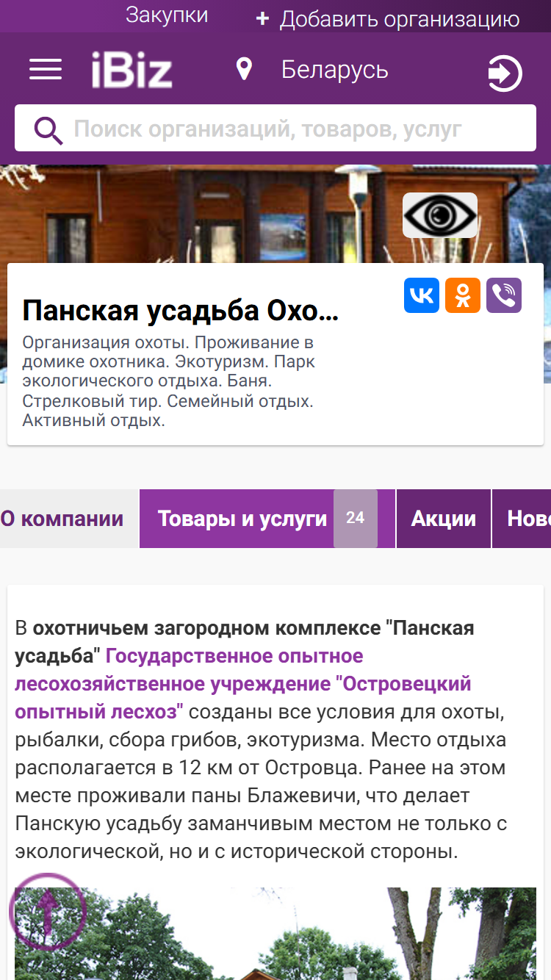Click the iBiz logo
Screen dimensions: 551x980
[132, 71]
